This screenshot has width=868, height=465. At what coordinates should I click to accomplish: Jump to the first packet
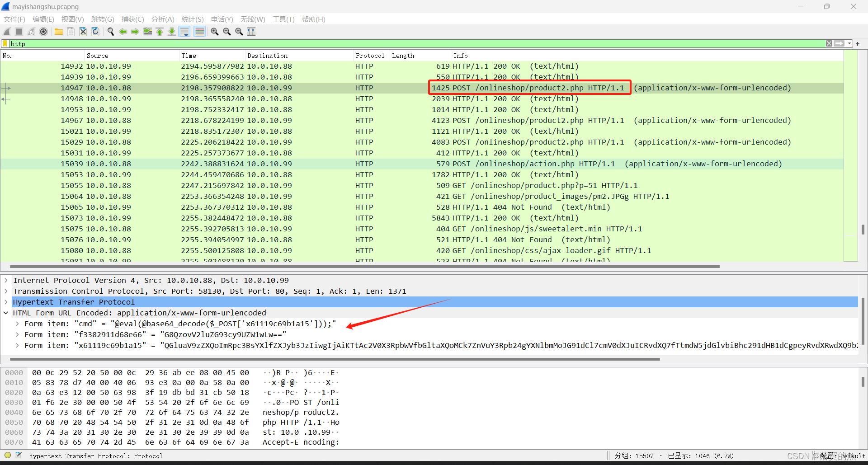(x=160, y=32)
